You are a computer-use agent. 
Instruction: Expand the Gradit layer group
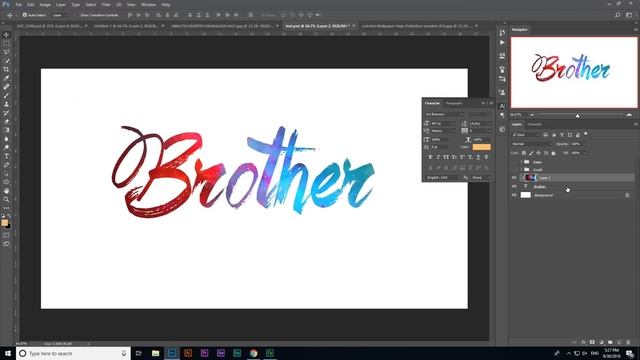[x=521, y=169]
